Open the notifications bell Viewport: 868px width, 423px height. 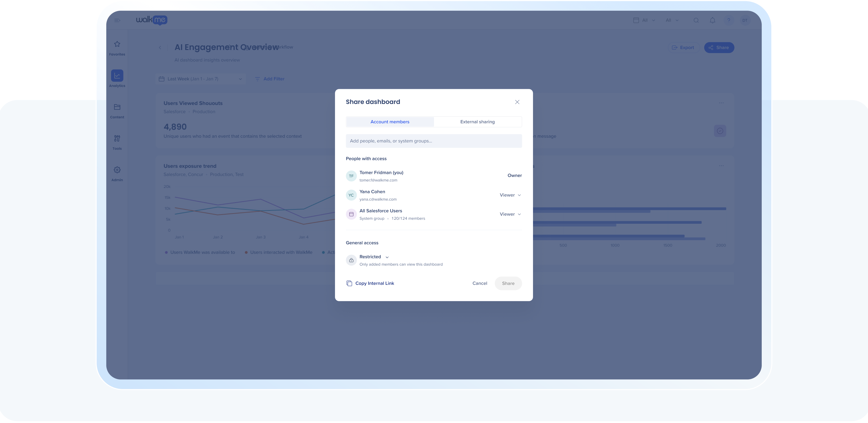(x=712, y=21)
